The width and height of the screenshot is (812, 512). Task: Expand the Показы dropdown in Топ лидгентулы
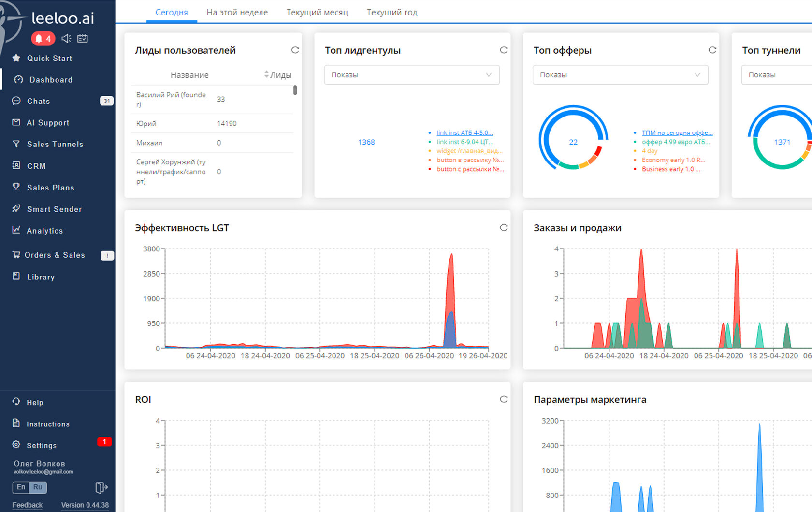412,75
